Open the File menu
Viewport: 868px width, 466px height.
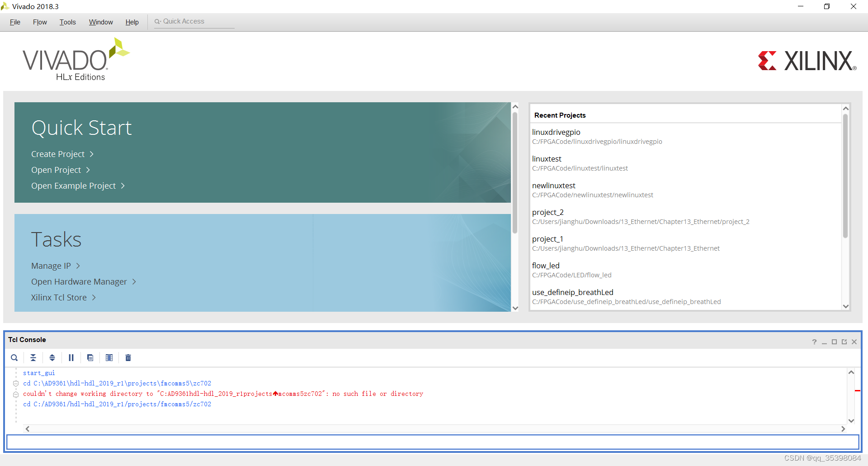point(15,22)
